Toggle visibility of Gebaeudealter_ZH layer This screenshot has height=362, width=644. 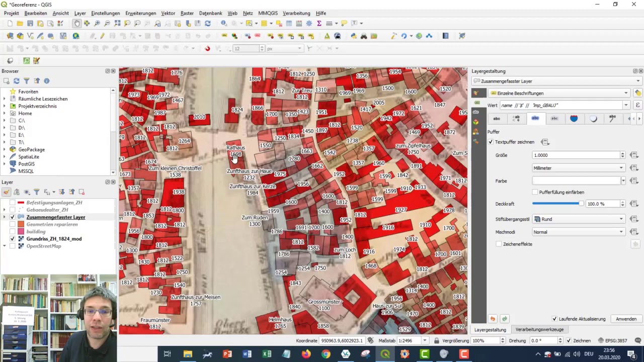click(x=13, y=210)
